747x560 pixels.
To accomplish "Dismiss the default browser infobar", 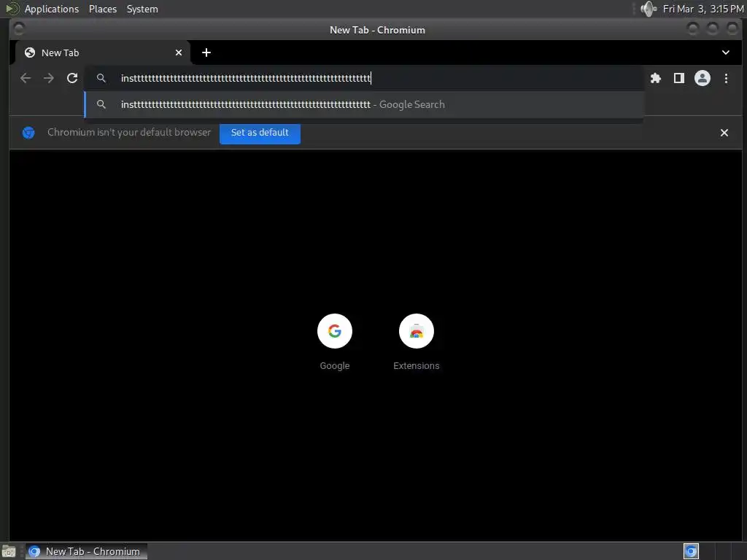I will tap(724, 133).
